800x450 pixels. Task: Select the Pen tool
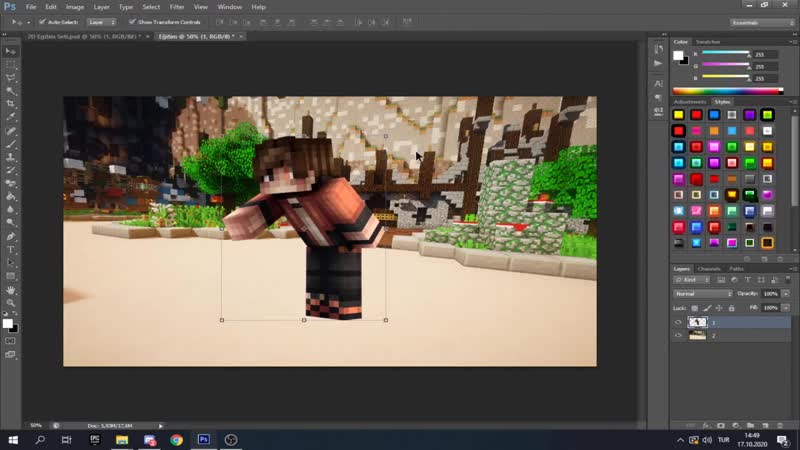pos(10,236)
